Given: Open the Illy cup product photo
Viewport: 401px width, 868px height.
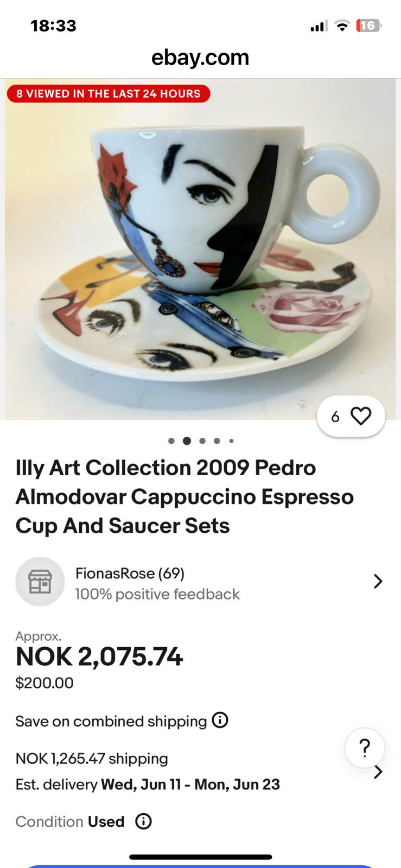Looking at the screenshot, I should tap(200, 250).
